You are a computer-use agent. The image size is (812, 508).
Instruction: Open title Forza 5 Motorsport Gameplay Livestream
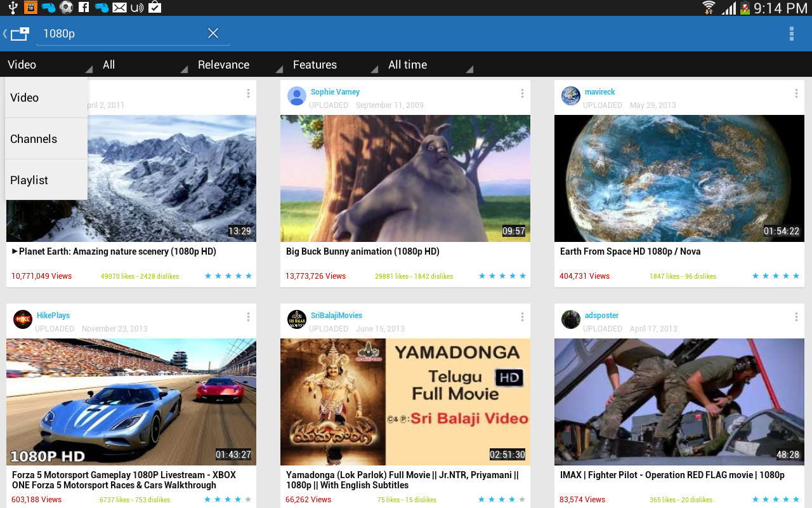124,480
